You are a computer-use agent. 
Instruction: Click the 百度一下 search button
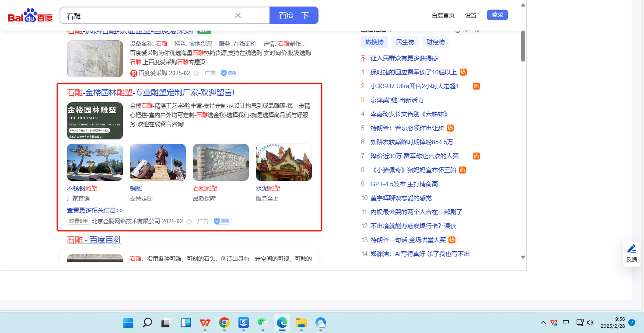coord(294,15)
